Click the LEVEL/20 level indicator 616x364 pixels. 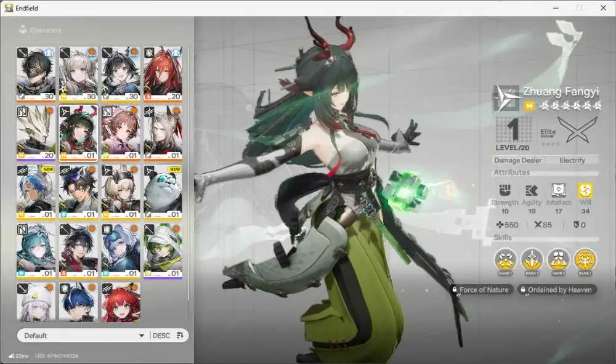[x=513, y=148]
